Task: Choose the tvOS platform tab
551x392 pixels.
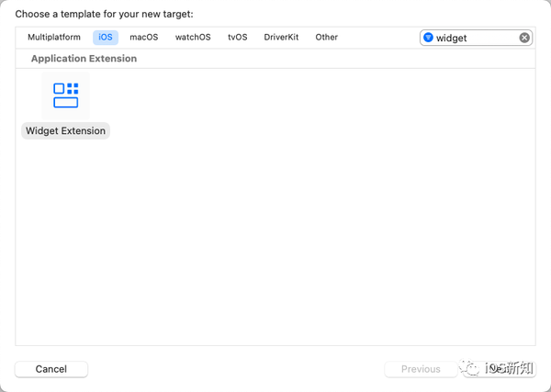Action: click(x=238, y=38)
